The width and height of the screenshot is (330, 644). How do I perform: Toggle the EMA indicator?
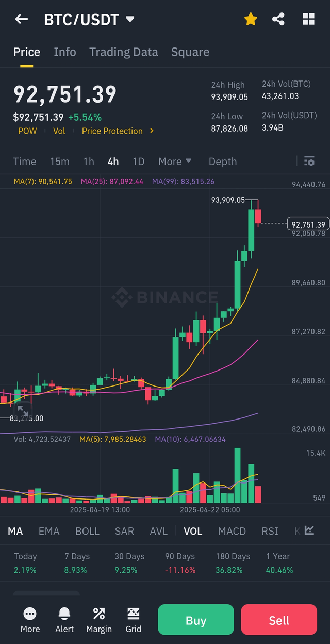[49, 531]
